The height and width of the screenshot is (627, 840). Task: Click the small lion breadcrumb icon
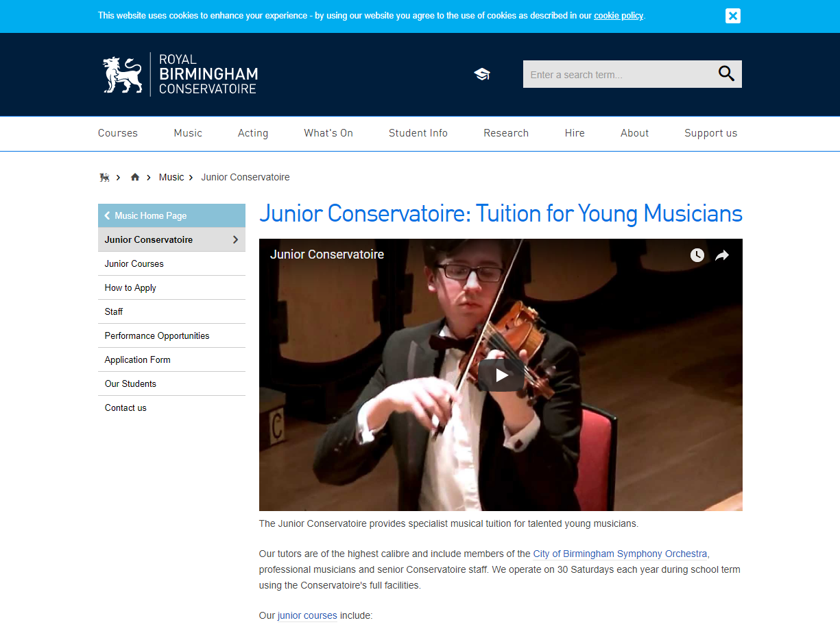click(x=104, y=177)
